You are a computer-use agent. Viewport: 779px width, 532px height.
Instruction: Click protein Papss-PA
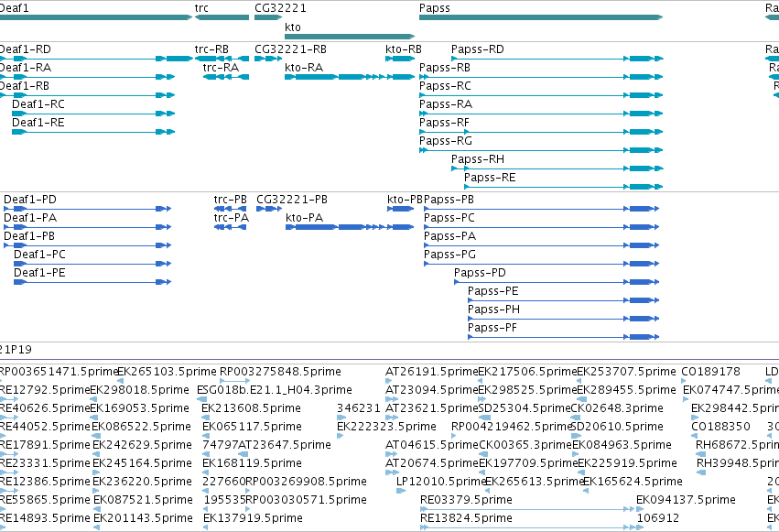coord(542,245)
